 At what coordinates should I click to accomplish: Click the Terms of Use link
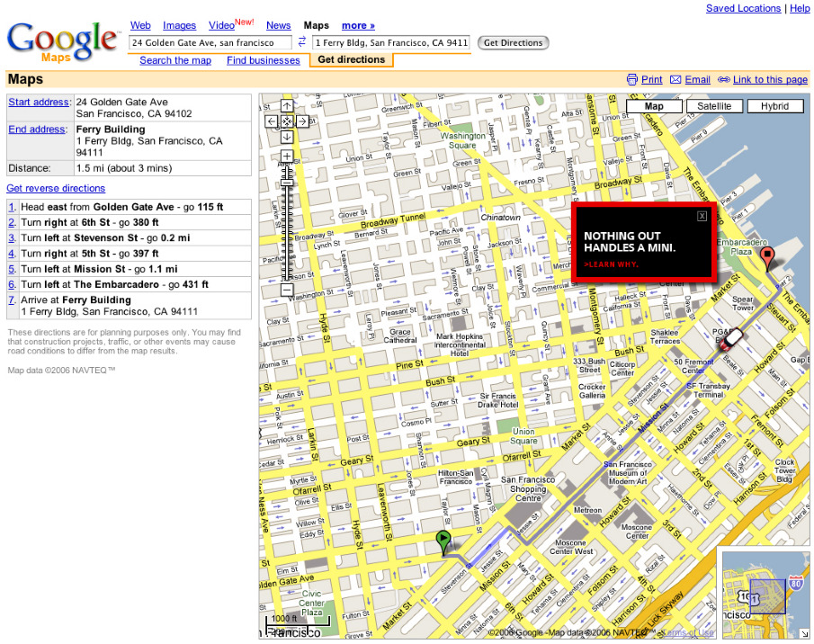point(688,632)
